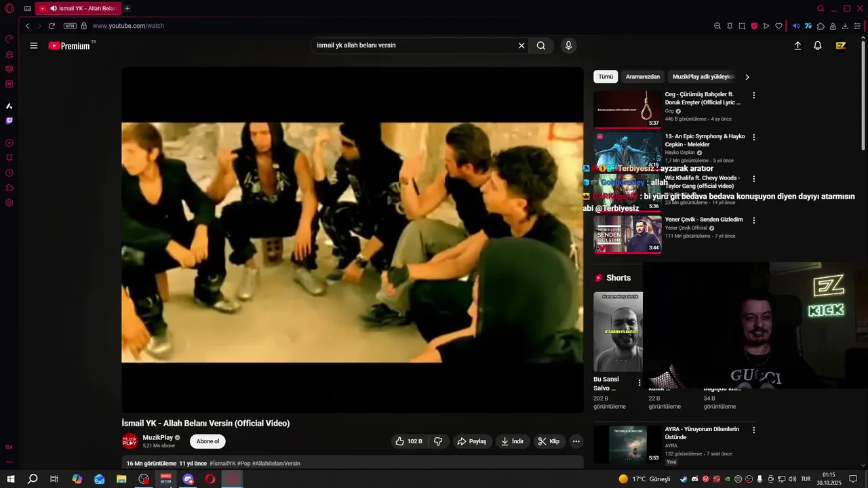Click in the YouTube search input
This screenshot has width=868, height=488.
[414, 45]
